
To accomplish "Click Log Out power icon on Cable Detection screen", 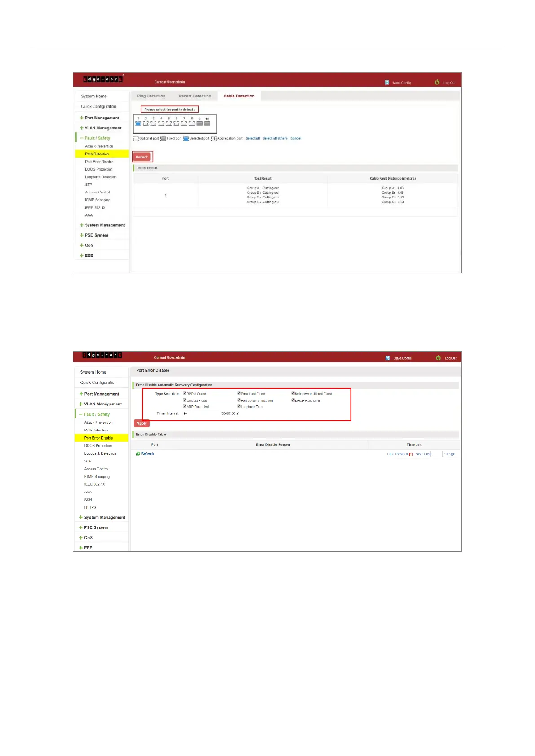I will coord(437,82).
